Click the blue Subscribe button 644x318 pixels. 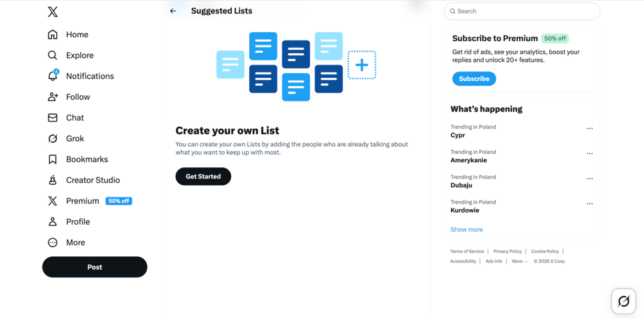(x=474, y=79)
